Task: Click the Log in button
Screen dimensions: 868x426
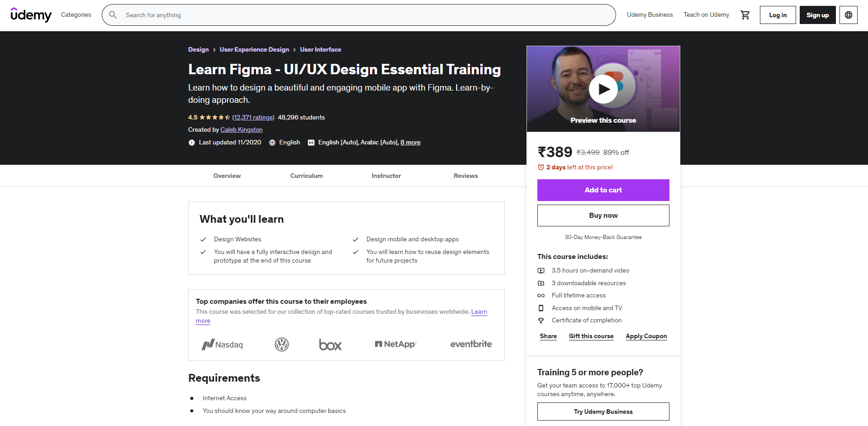Action: 778,15
